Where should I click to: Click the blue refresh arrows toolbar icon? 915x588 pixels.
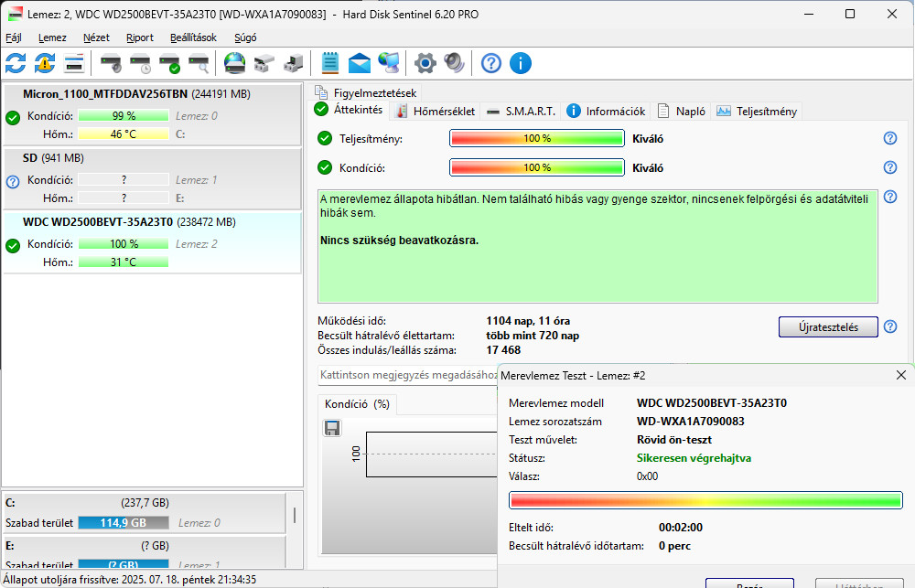point(16,63)
